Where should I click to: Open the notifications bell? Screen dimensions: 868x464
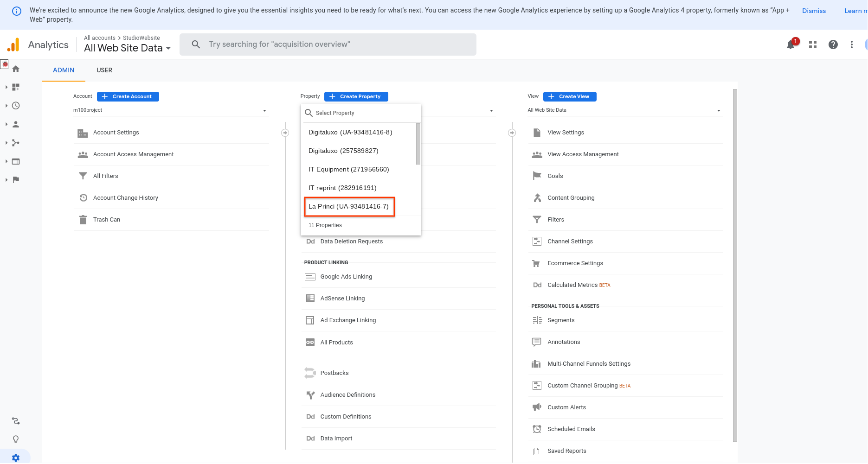[x=791, y=44]
